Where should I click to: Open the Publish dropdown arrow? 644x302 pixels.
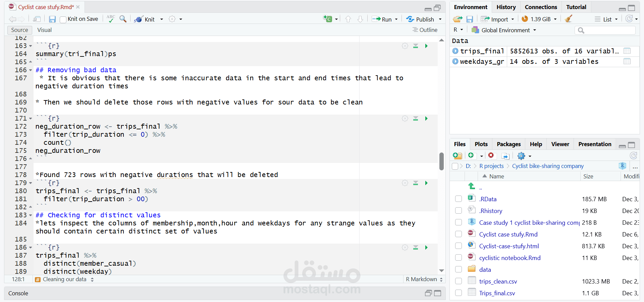coord(440,19)
